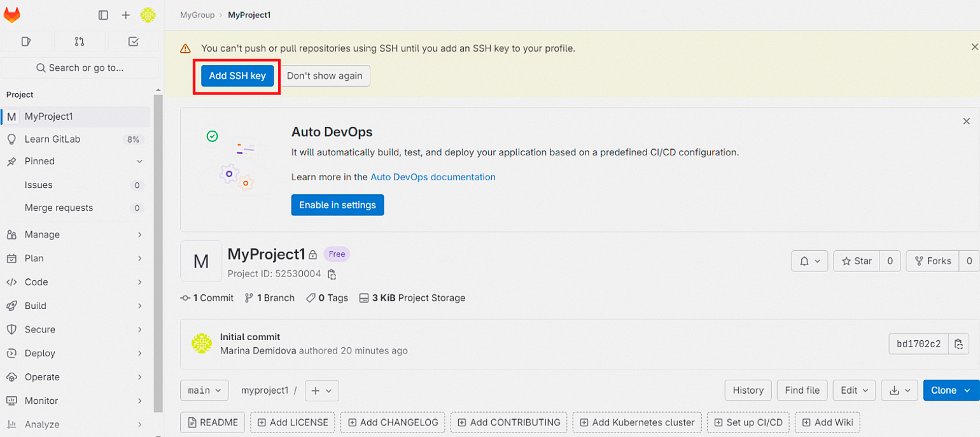Click the GitLab fox logo
The image size is (980, 437).
[x=11, y=15]
